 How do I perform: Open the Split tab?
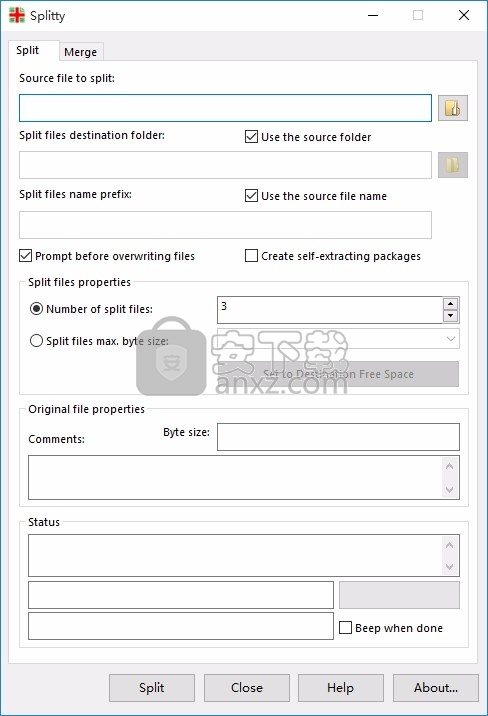click(x=28, y=50)
